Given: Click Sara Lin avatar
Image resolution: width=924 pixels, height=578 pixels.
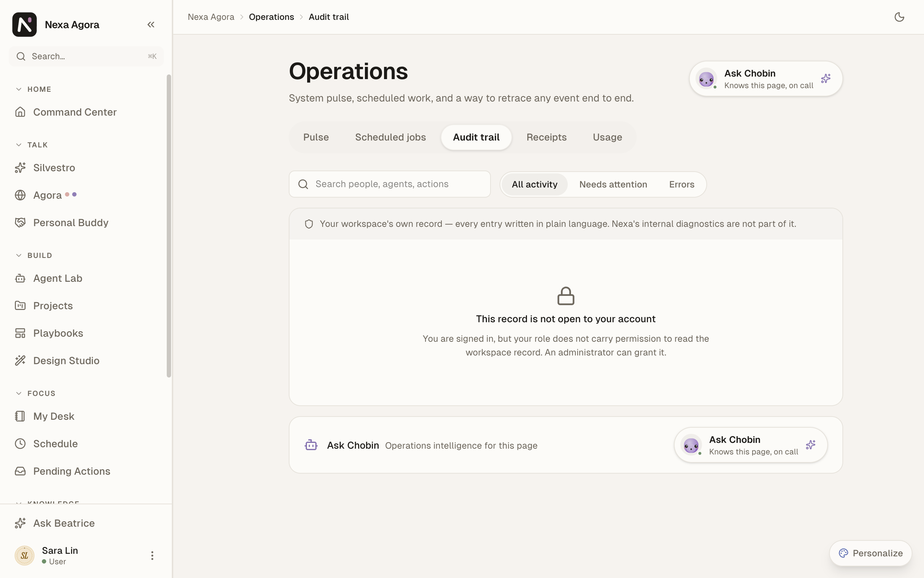Looking at the screenshot, I should [x=25, y=556].
